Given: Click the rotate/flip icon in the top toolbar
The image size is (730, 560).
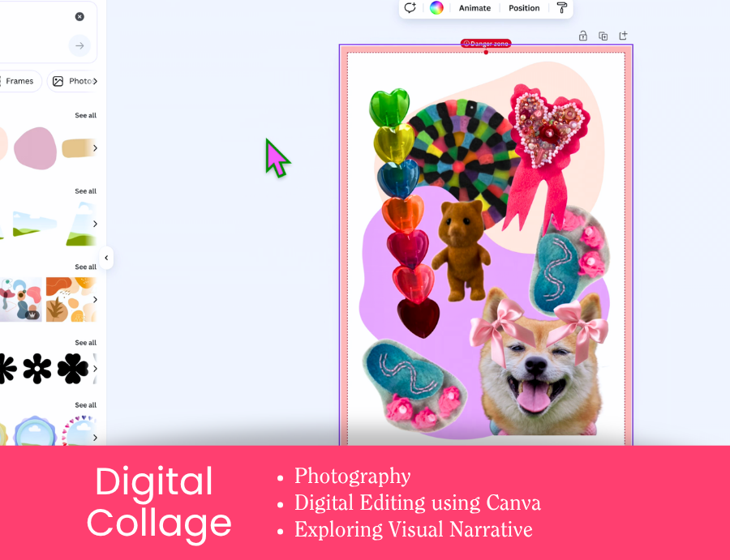Looking at the screenshot, I should [x=410, y=8].
